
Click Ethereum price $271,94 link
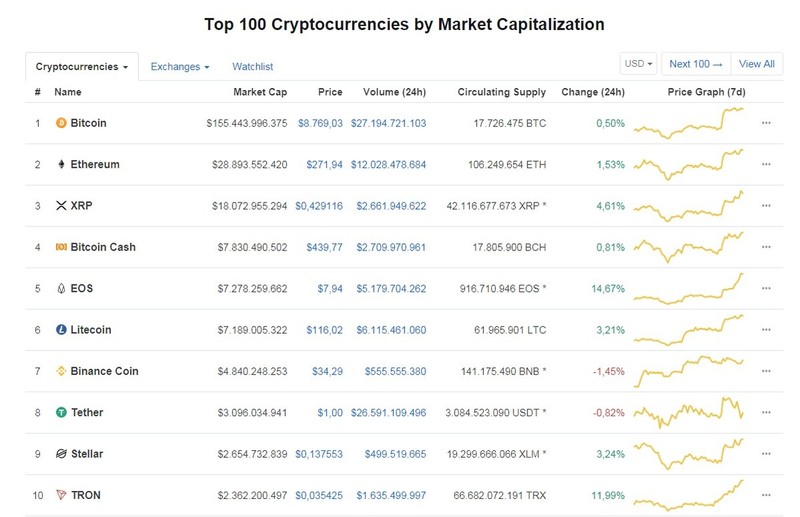click(324, 165)
